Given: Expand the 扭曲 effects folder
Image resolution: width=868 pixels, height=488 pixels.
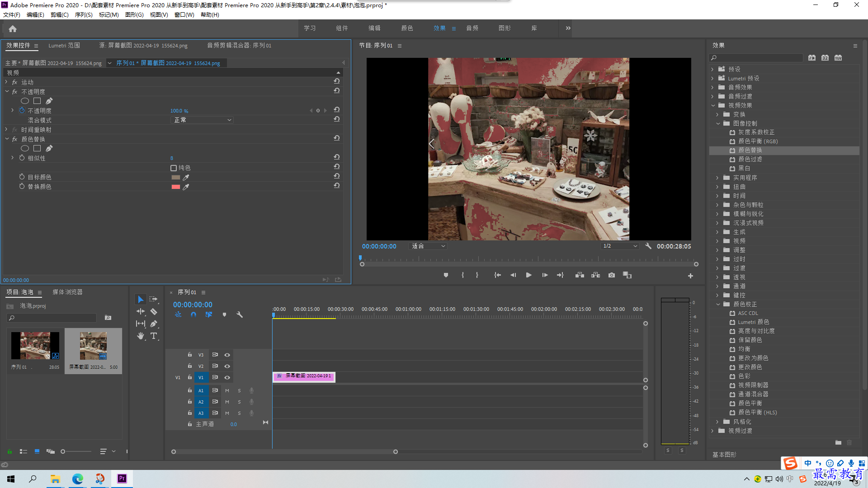Looking at the screenshot, I should 717,187.
